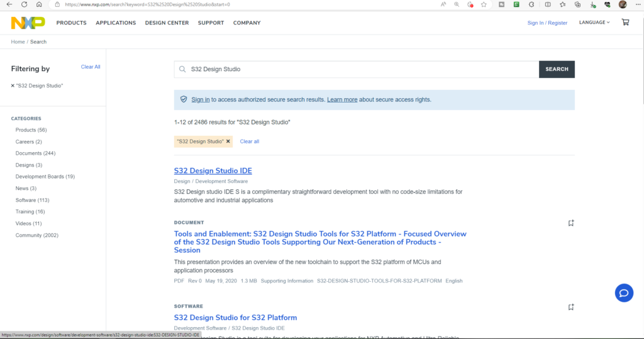
Task: Bookmark the Tools and Enablement document result
Action: pos(571,223)
